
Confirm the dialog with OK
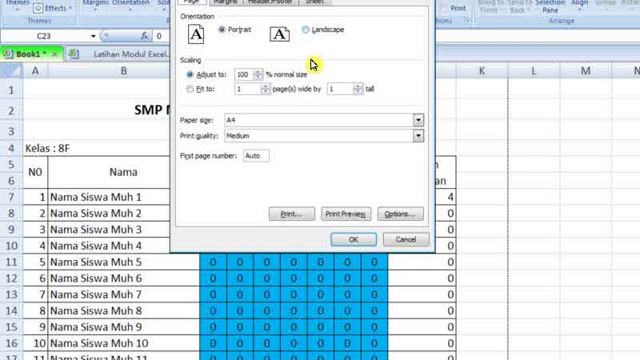(x=353, y=240)
